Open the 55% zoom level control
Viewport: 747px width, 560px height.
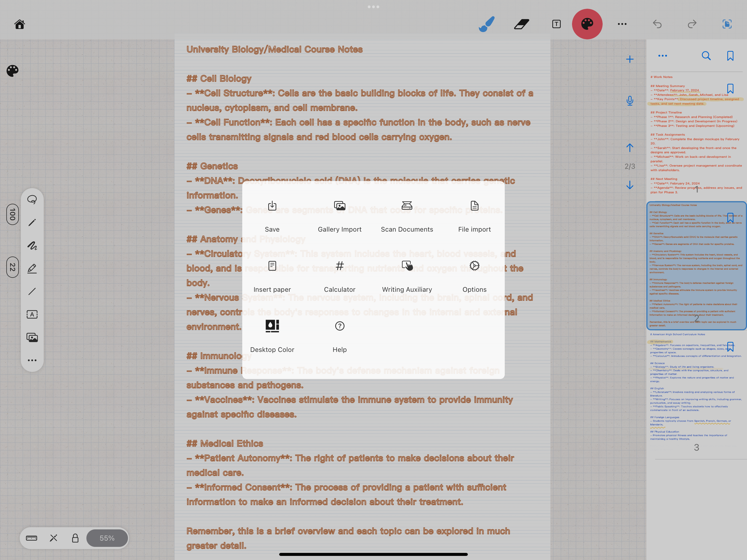[107, 538]
